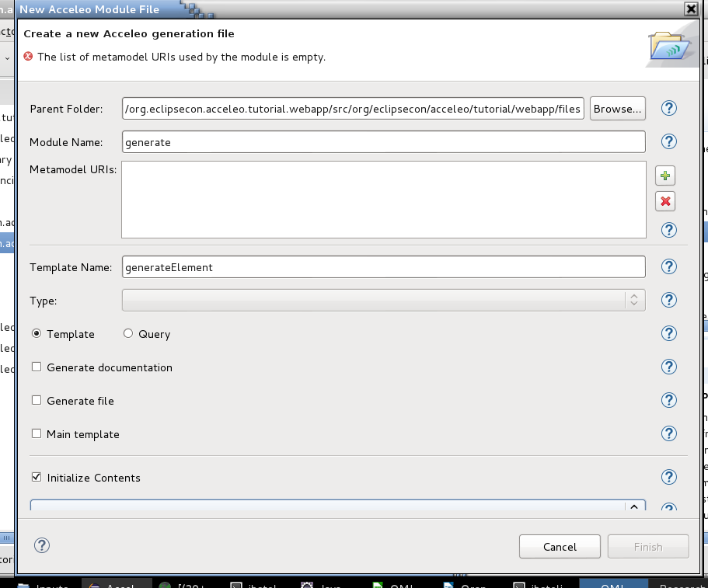Image resolution: width=708 pixels, height=588 pixels.
Task: Open help for Generate file option
Action: [x=668, y=400]
